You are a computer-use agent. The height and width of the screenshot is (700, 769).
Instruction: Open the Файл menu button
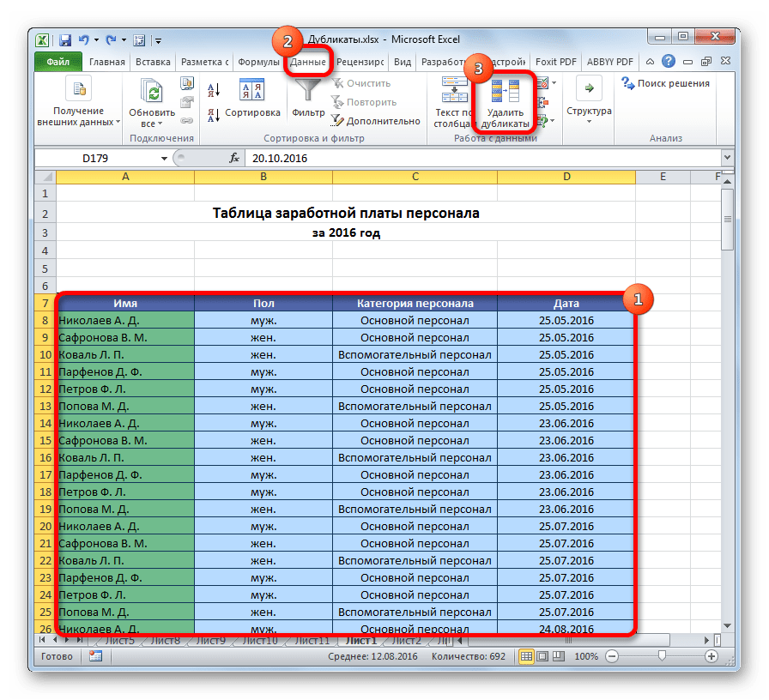58,62
